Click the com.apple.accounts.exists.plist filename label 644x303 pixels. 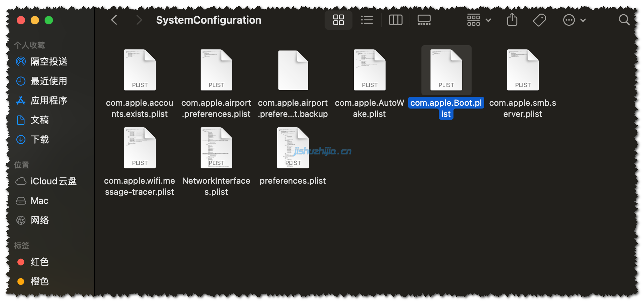pyautogui.click(x=140, y=109)
